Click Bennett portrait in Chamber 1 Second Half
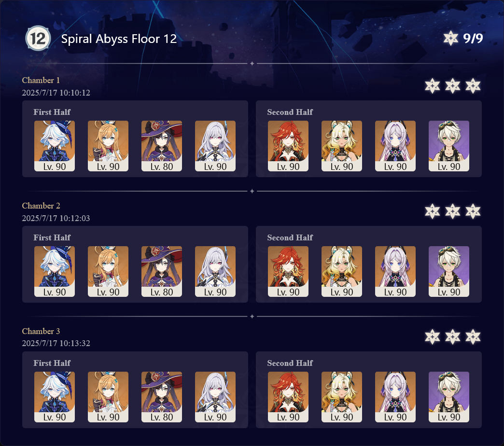 click(448, 146)
